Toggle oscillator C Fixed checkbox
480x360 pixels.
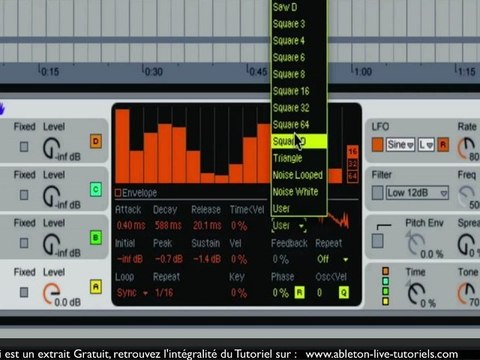tap(24, 195)
